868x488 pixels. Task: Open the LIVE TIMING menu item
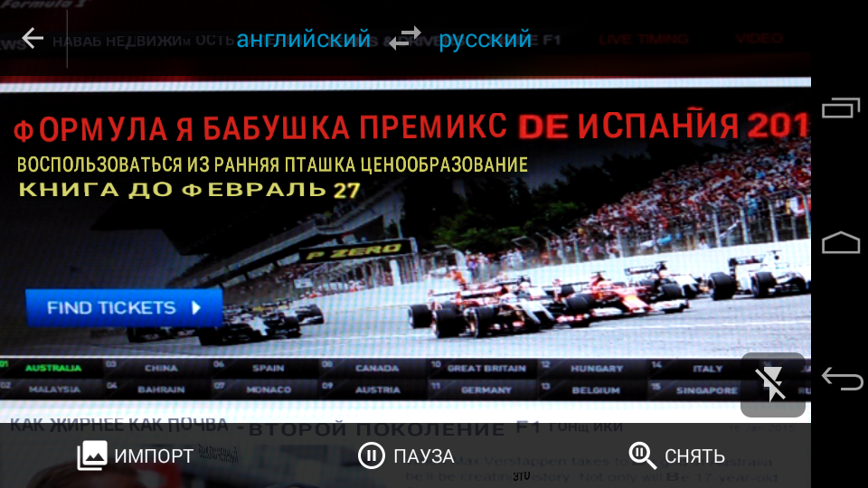tap(643, 39)
